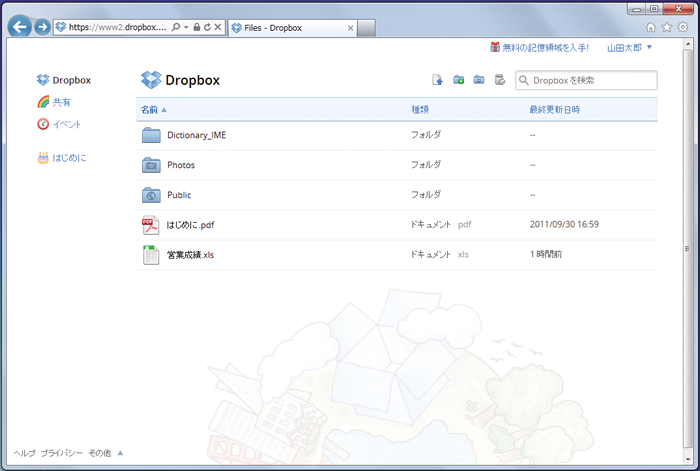This screenshot has width=700, height=471.
Task: Click the 無料の記憶領域を入手! link
Action: coord(545,47)
